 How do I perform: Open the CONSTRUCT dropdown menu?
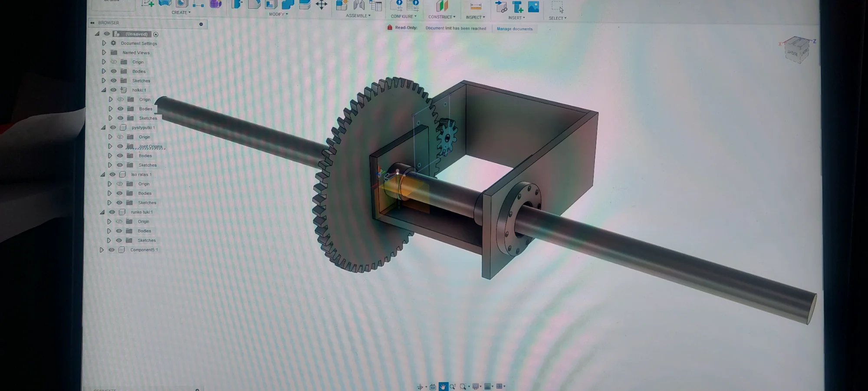point(442,17)
